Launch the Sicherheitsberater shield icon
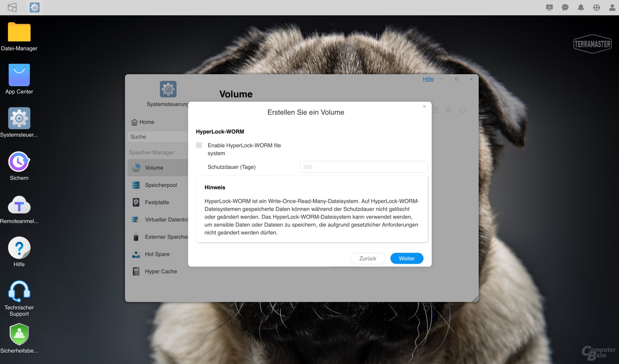The width and height of the screenshot is (619, 364). [19, 334]
